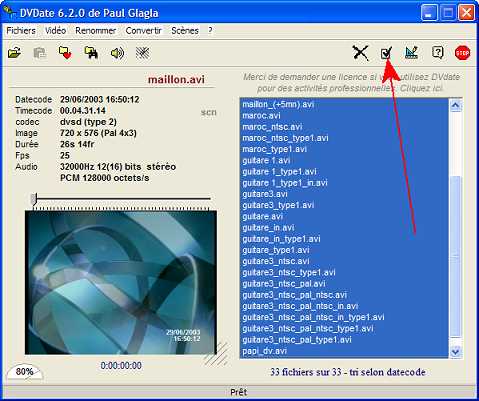Select maroc_ntsc_type1.avi in the list
This screenshot has height=401, width=479.
pyautogui.click(x=344, y=138)
